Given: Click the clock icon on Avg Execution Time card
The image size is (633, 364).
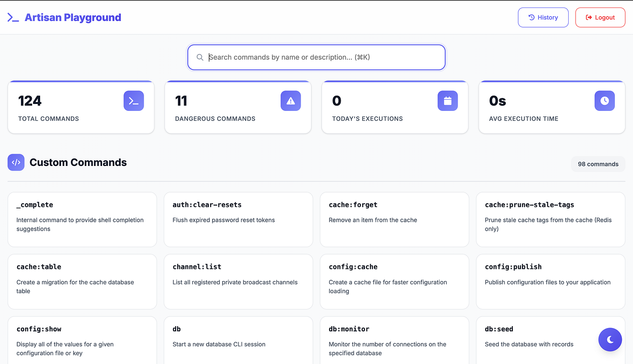Looking at the screenshot, I should tap(605, 100).
